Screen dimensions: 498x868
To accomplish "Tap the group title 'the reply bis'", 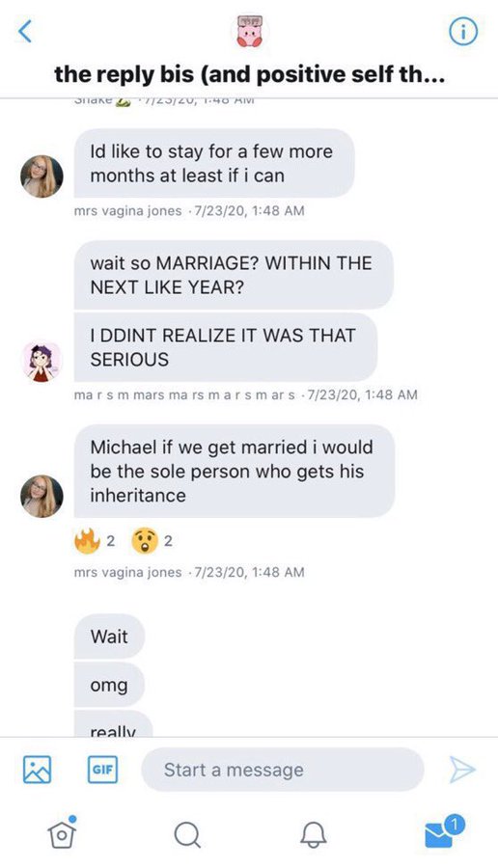I will (249, 74).
